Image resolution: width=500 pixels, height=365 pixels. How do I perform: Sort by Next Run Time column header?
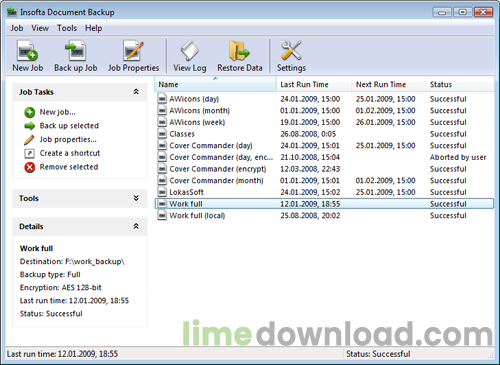[389, 84]
